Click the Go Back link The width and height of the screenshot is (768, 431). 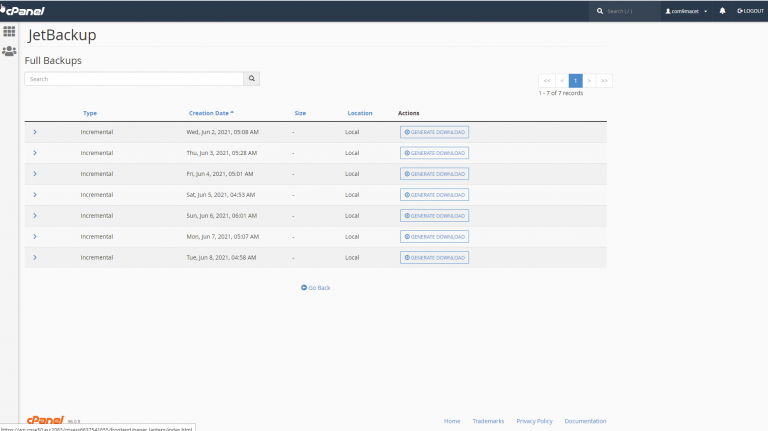coord(315,288)
